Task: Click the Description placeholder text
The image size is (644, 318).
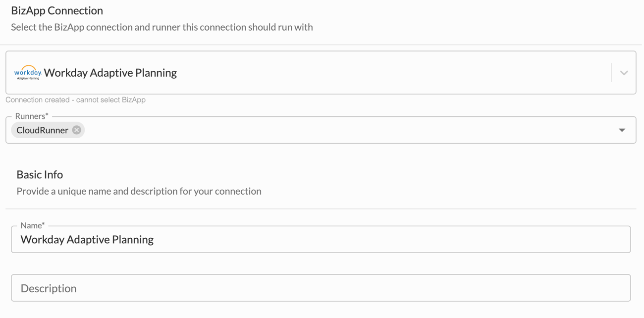Action: click(x=49, y=288)
